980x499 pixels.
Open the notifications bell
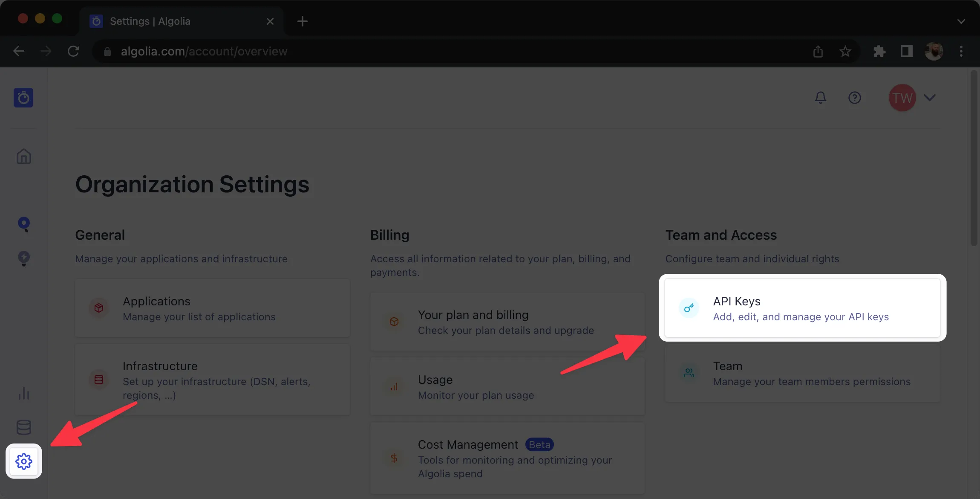821,98
